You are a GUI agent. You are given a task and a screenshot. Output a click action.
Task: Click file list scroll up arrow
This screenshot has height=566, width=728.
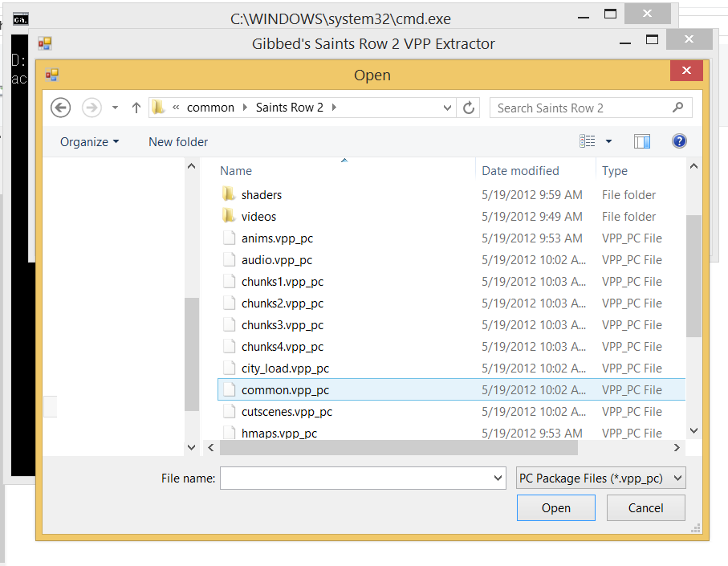pos(693,166)
